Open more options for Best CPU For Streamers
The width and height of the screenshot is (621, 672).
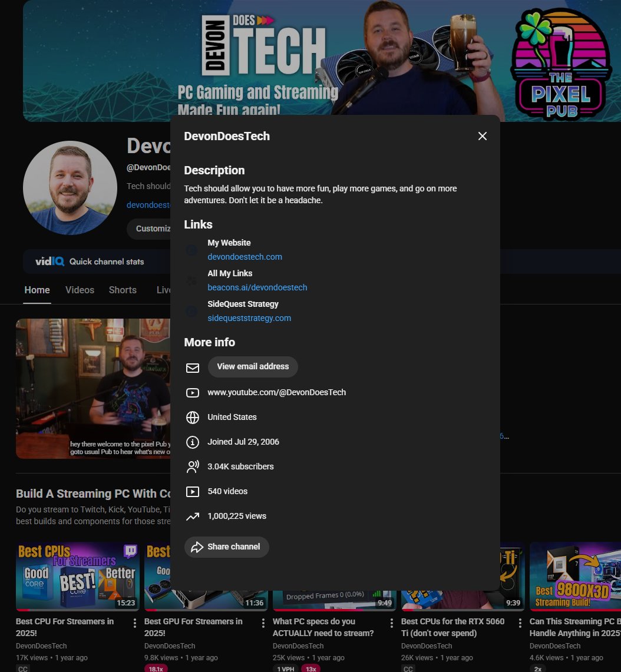coord(135,623)
